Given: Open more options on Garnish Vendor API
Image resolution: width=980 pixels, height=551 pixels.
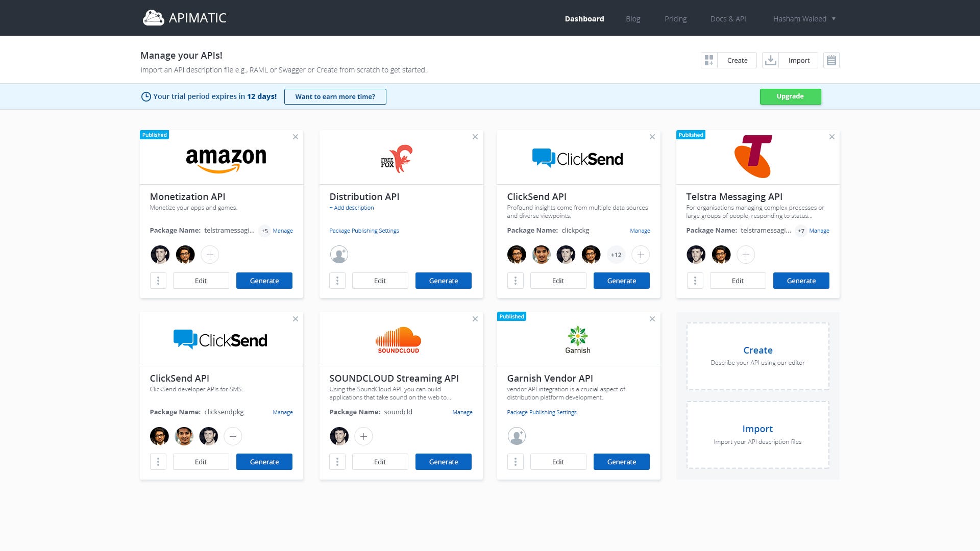Looking at the screenshot, I should click(x=516, y=462).
